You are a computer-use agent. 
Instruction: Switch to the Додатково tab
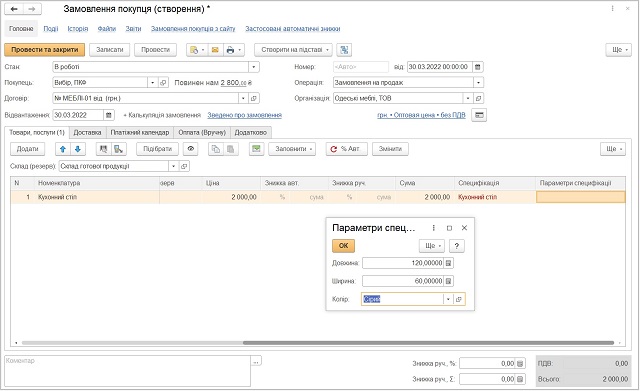point(251,132)
